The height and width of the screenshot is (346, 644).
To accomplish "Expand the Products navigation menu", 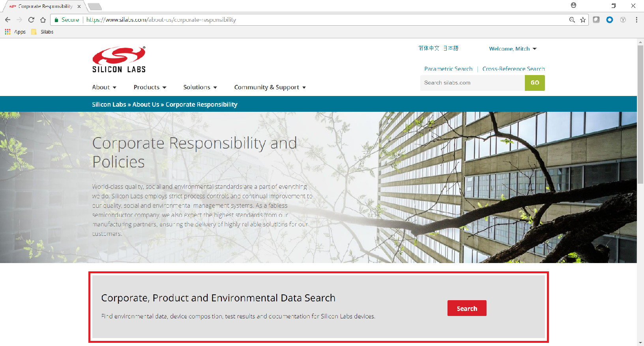I will click(x=150, y=87).
